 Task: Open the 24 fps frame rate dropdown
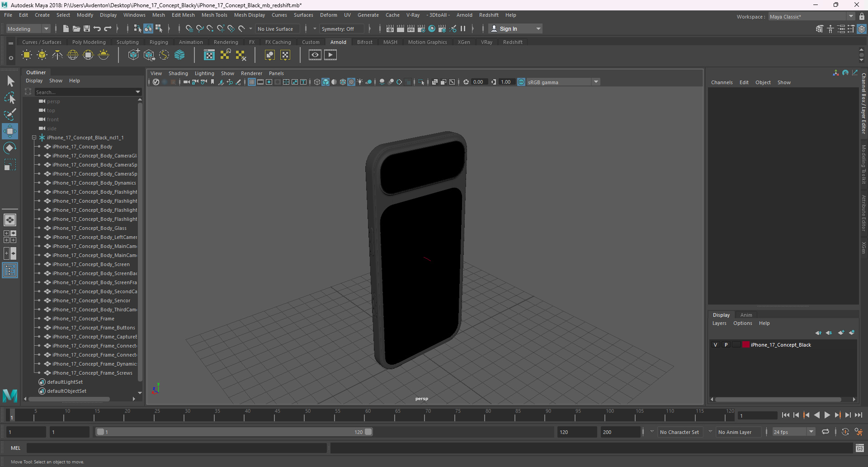click(x=811, y=432)
